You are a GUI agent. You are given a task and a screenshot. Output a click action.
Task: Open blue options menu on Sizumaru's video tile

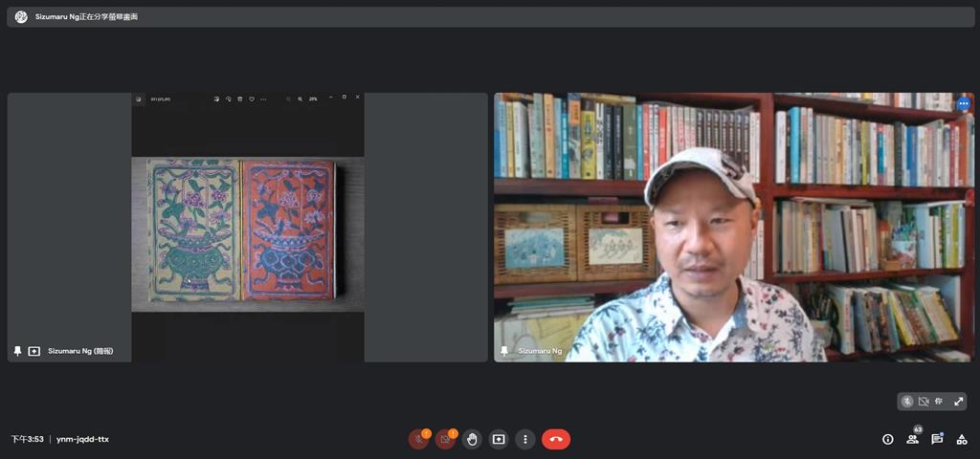coord(963,103)
